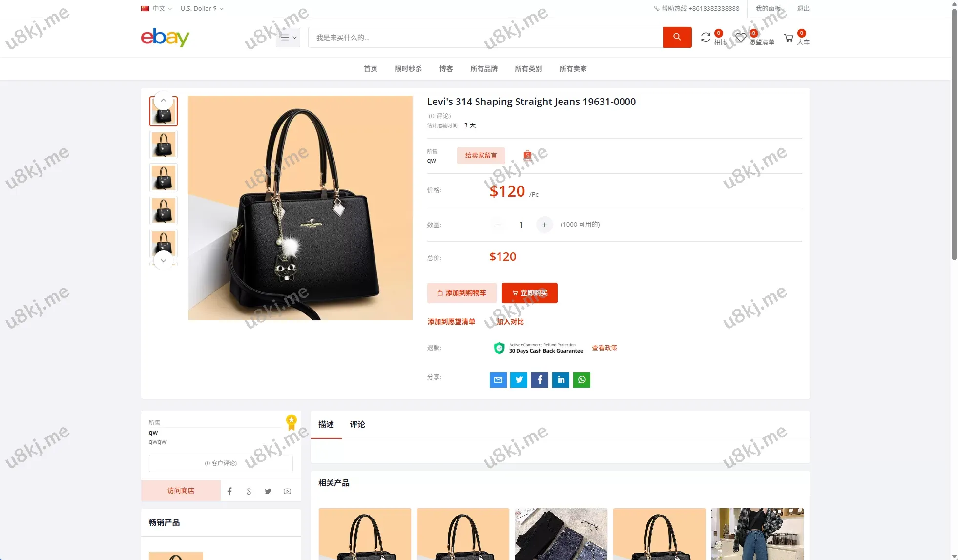
Task: Click 添加到购物车 add to cart button
Action: [462, 293]
